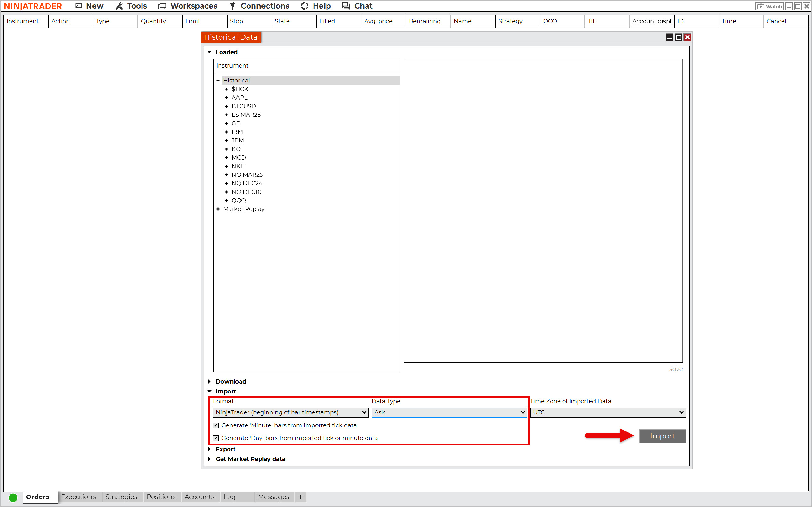Expand the AAPL tree node

[226, 98]
